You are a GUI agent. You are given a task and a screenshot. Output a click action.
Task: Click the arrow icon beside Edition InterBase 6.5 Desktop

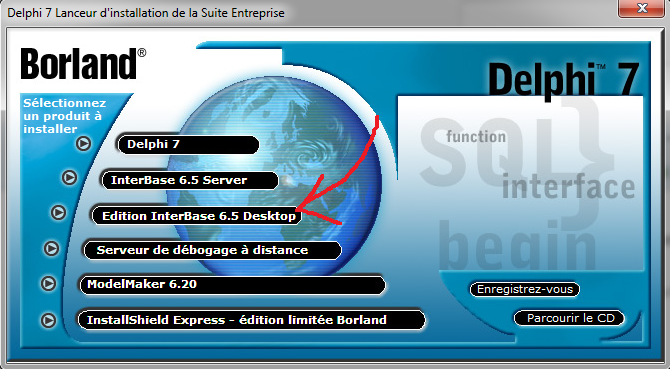coord(59,213)
